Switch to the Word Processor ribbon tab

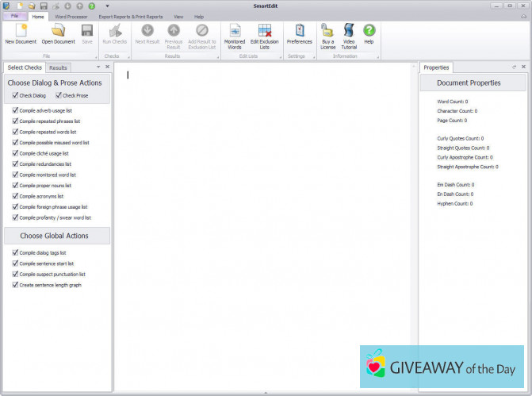(71, 16)
